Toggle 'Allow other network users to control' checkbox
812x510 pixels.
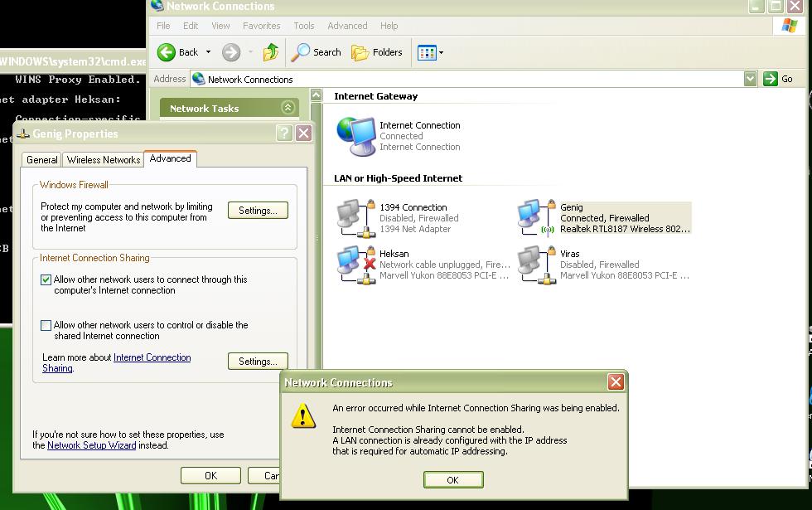coord(46,325)
